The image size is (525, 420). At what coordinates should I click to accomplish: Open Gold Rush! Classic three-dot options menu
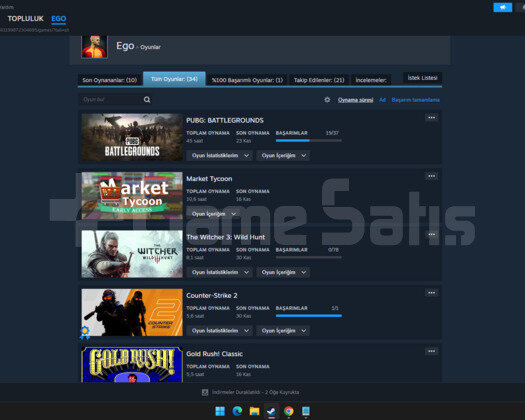click(431, 351)
